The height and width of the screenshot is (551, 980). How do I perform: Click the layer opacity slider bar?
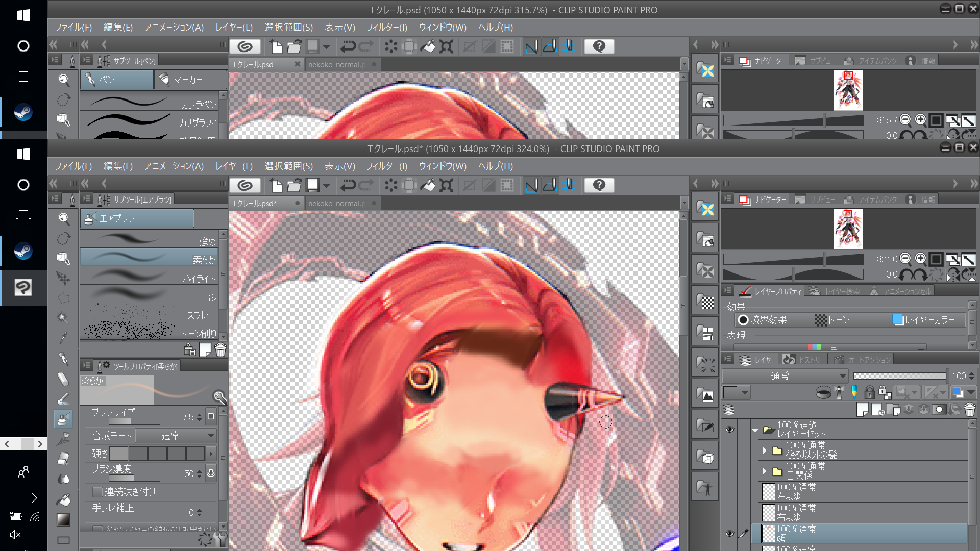click(x=900, y=376)
